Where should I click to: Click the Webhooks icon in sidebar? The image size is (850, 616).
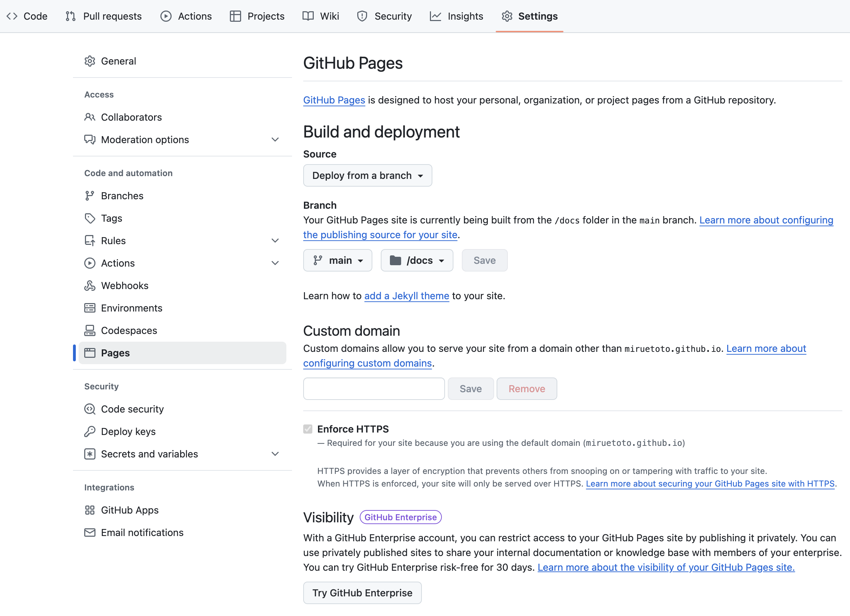[x=89, y=286]
